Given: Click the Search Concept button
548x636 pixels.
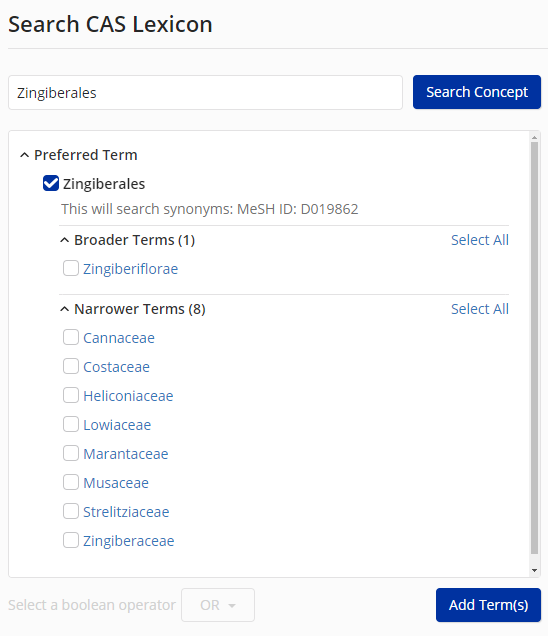Looking at the screenshot, I should click(x=477, y=92).
